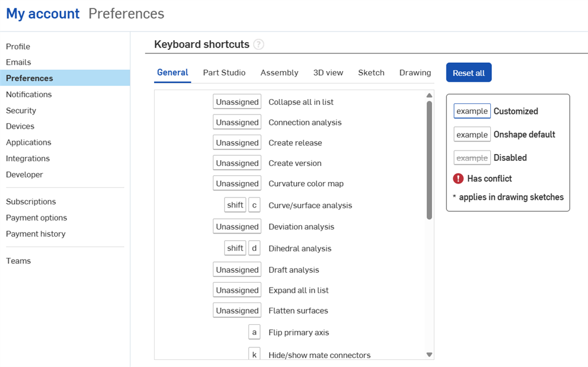Open Notifications preferences
This screenshot has width=588, height=367.
(28, 94)
